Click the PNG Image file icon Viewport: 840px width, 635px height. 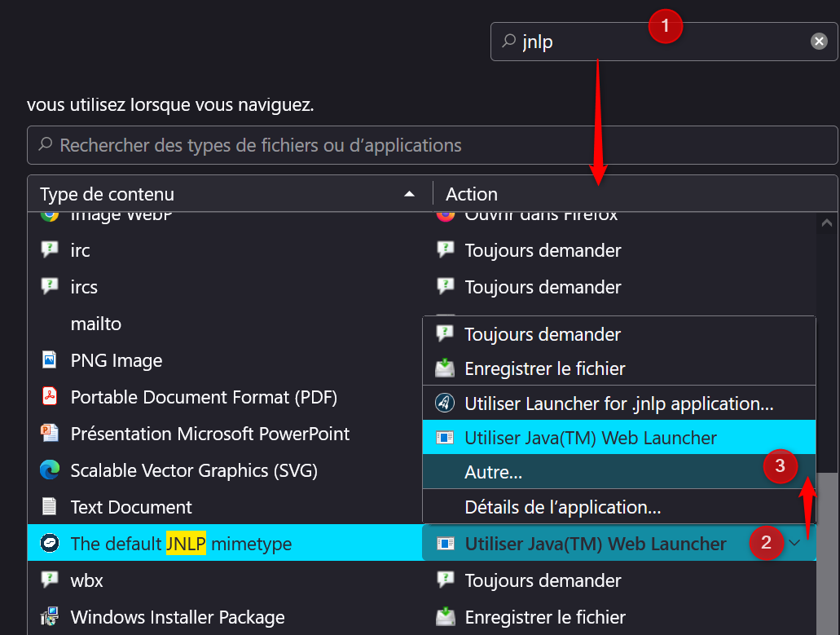(x=50, y=360)
